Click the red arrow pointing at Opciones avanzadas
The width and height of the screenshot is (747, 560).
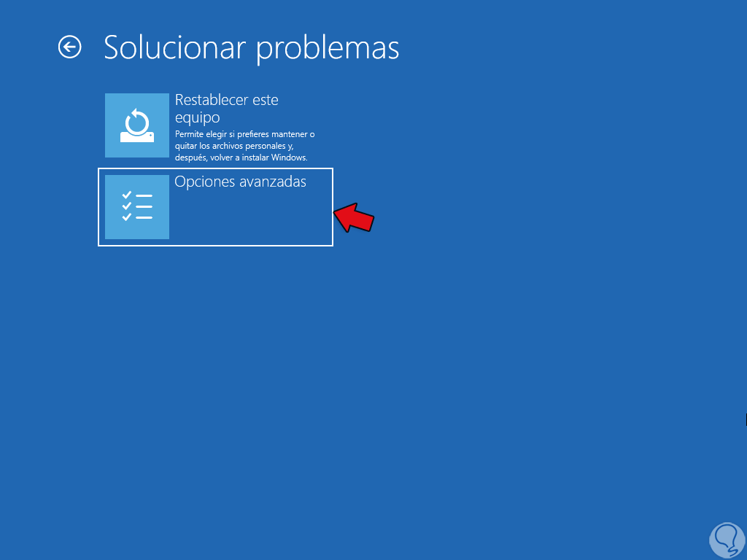354,218
